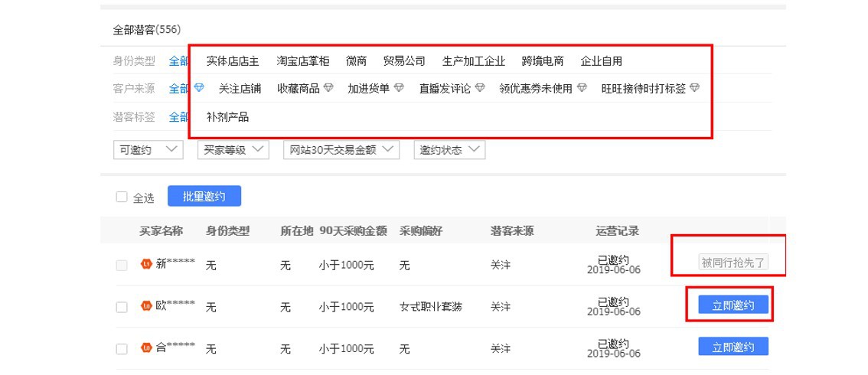The image size is (868, 375).
Task: Filter by 生产加工企业
Action: click(474, 60)
